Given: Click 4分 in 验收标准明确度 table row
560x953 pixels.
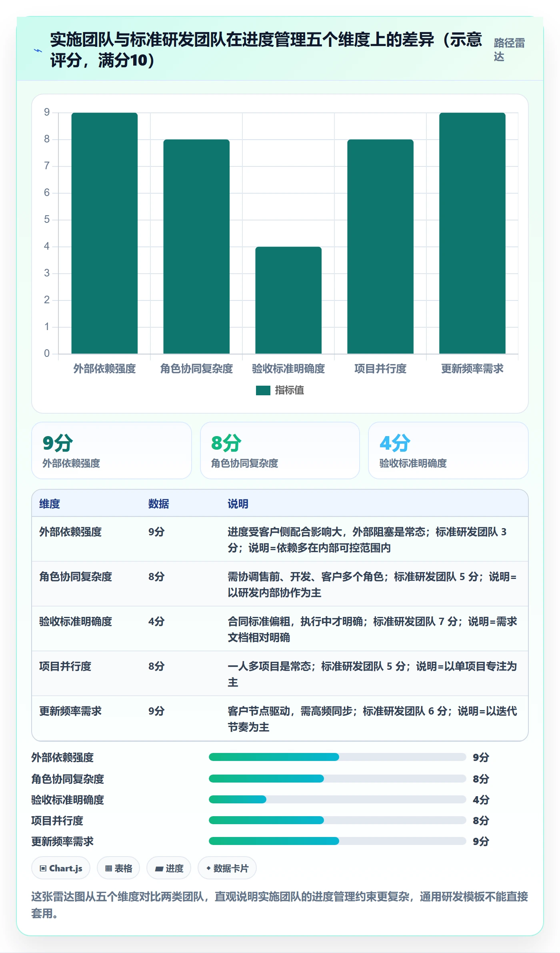Looking at the screenshot, I should pos(156,622).
